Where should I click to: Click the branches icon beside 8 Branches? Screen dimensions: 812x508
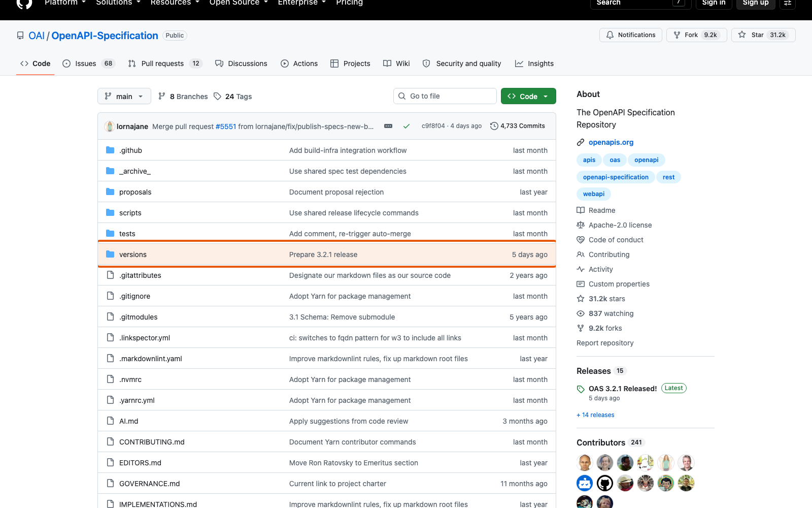tap(162, 96)
